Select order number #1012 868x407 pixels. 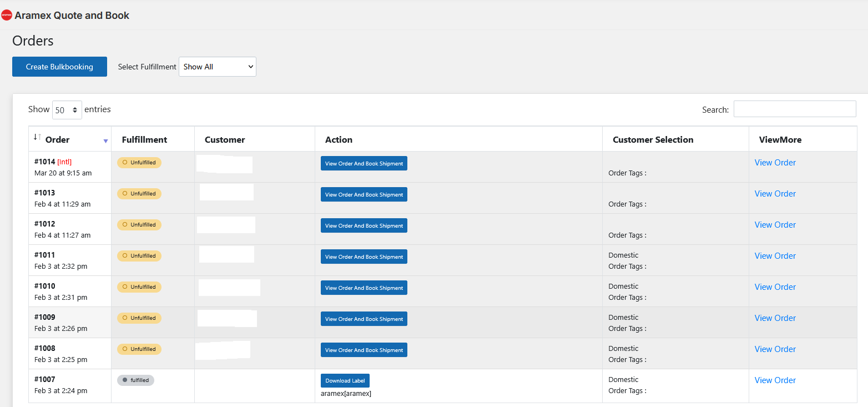tap(45, 224)
